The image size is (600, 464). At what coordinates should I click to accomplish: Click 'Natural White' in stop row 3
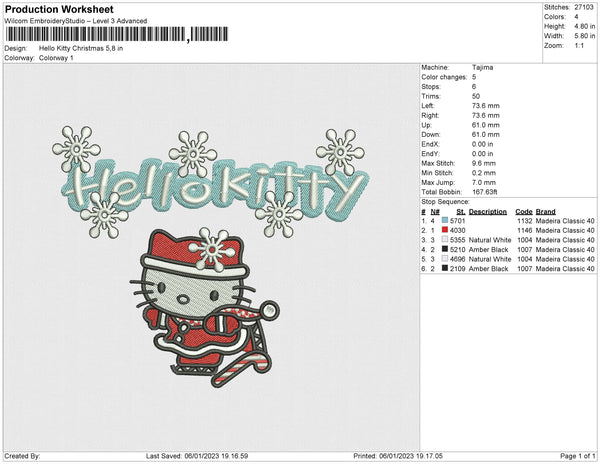(490, 240)
